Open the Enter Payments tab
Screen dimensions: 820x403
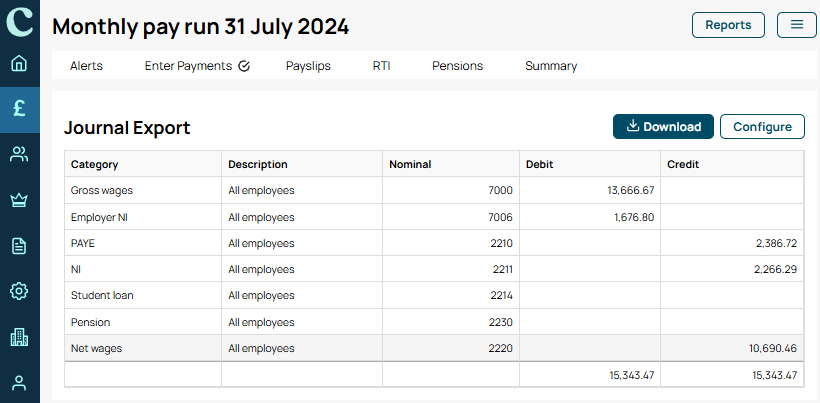(197, 66)
